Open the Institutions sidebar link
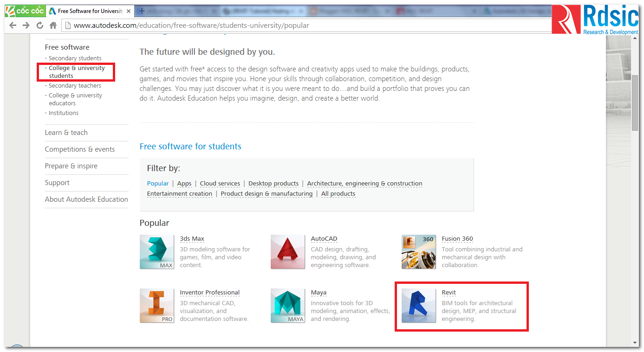Image resolution: width=644 pixels, height=352 pixels. point(64,113)
